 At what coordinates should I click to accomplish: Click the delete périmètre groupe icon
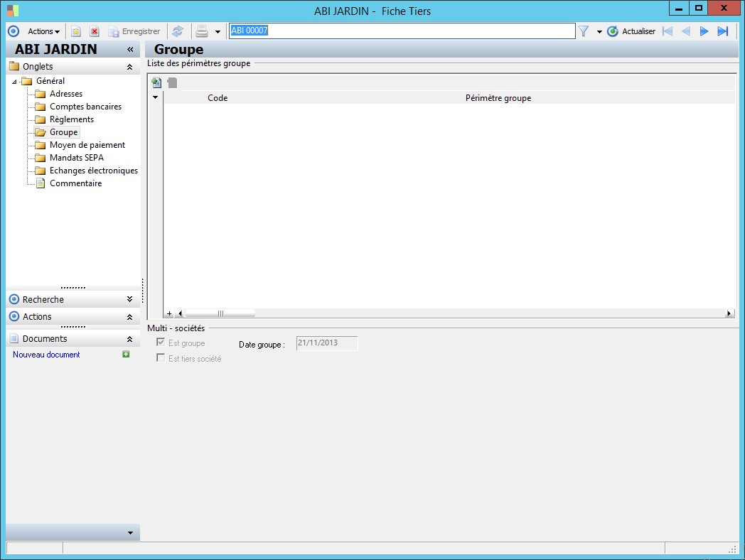[x=172, y=82]
